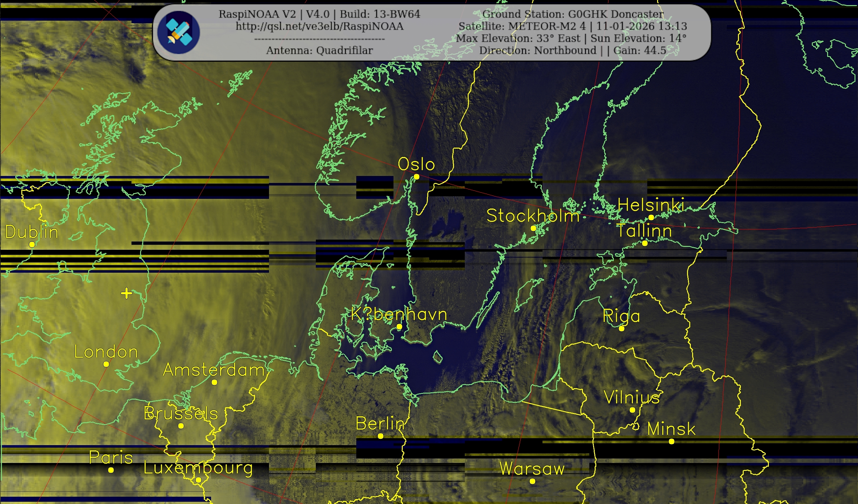The height and width of the screenshot is (504, 858).
Task: Click the London city dot marker
Action: pyautogui.click(x=106, y=364)
